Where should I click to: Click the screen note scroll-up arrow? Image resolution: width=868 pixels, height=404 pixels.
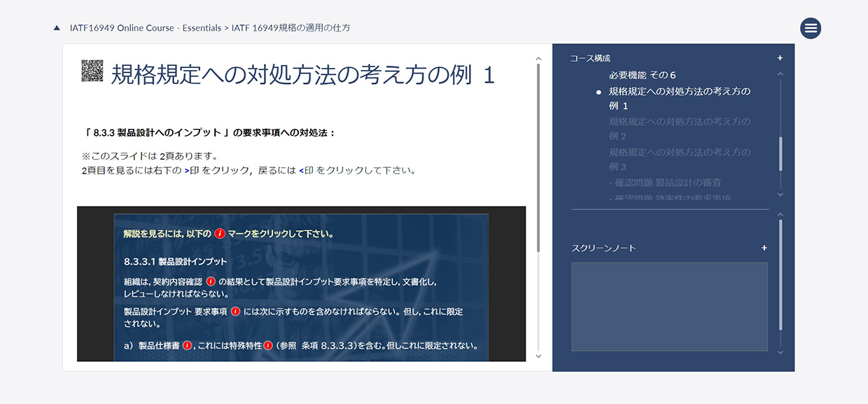pyautogui.click(x=780, y=214)
